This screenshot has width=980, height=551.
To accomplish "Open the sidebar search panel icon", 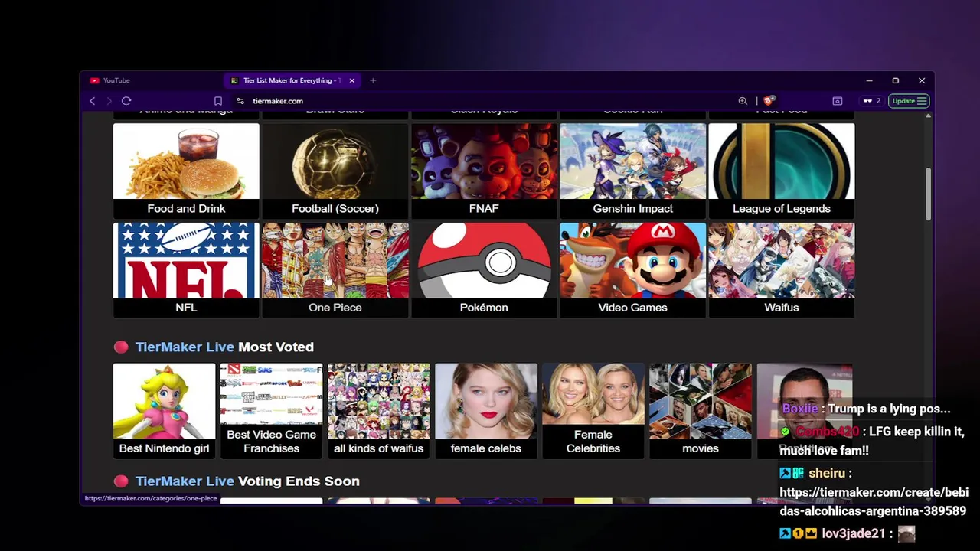I will pyautogui.click(x=838, y=101).
